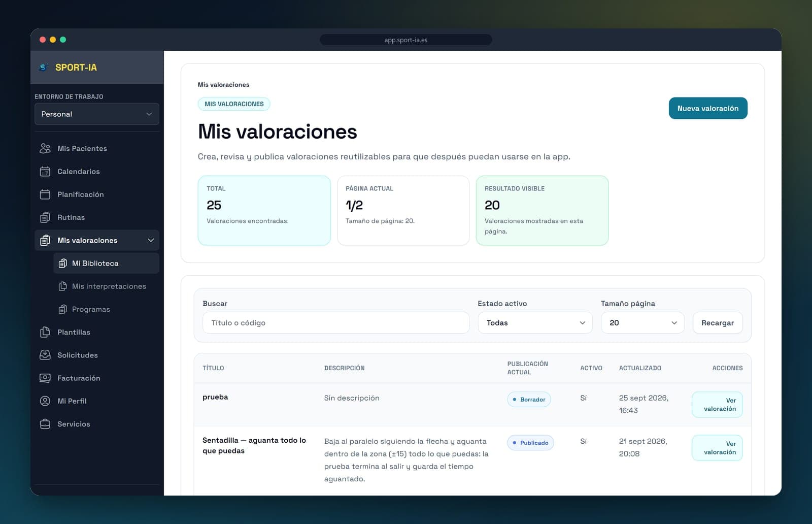Click the Solicitudes inbox icon
Screen dimensions: 812x524
pos(45,355)
